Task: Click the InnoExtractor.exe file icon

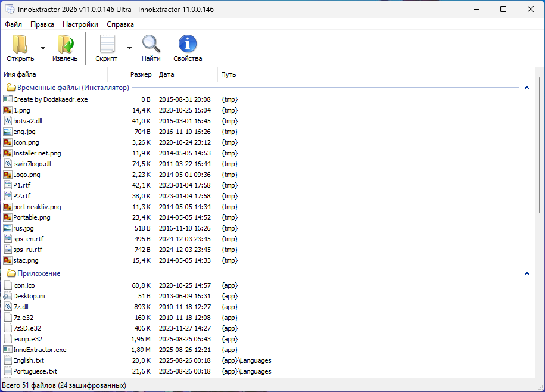Action: pyautogui.click(x=8, y=350)
